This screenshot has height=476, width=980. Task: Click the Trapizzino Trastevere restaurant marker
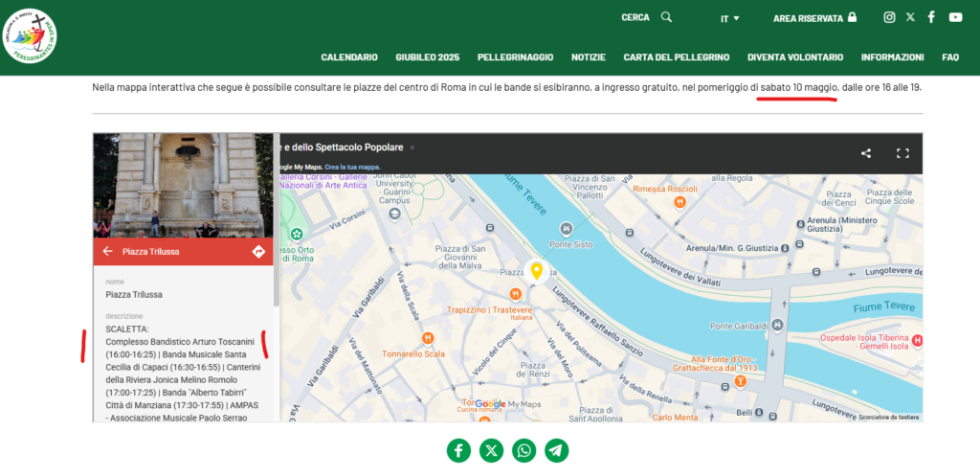pyautogui.click(x=515, y=293)
